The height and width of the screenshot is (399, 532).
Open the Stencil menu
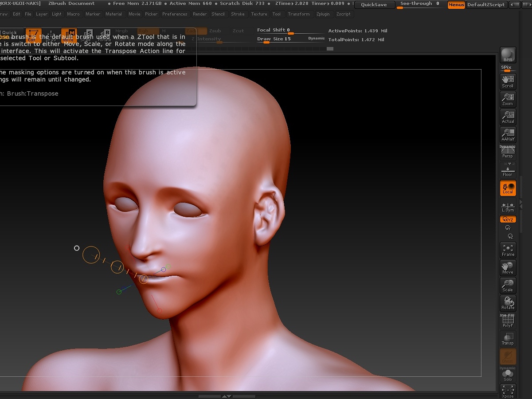pyautogui.click(x=218, y=14)
